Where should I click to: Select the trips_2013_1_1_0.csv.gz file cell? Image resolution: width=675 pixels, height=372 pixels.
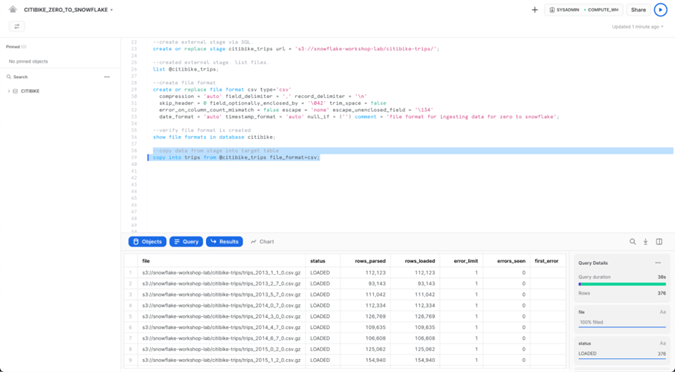pyautogui.click(x=221, y=273)
